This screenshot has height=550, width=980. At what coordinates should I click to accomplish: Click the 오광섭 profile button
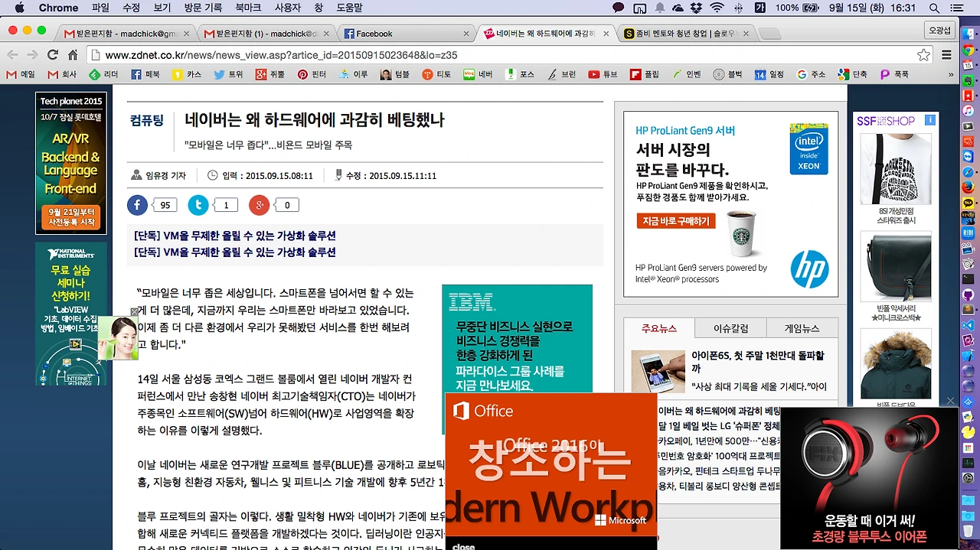(939, 30)
